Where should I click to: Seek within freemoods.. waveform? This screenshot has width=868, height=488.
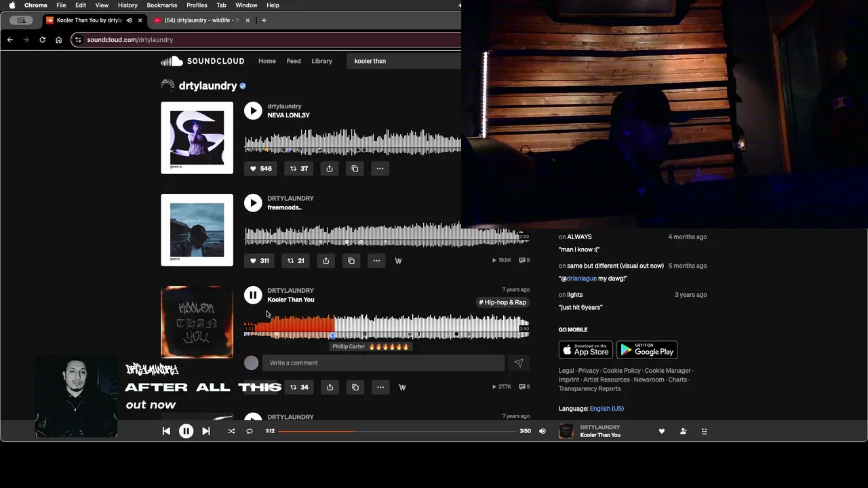(387, 234)
